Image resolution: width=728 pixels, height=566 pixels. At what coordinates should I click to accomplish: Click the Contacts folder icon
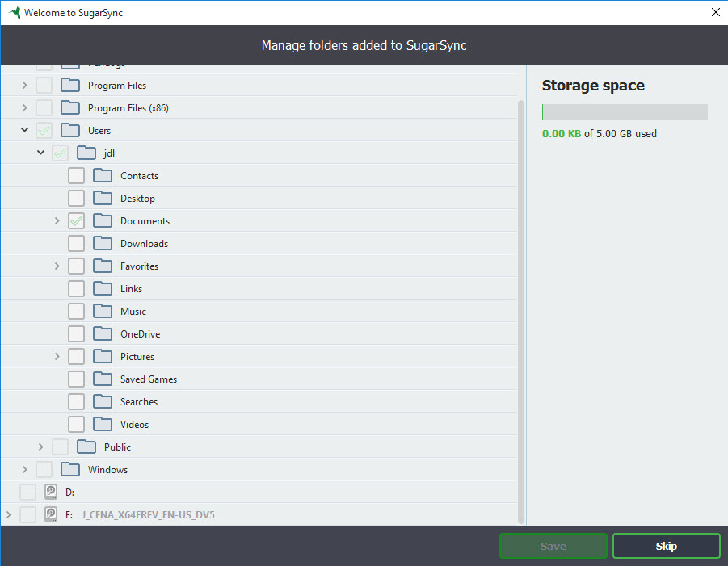(x=103, y=176)
